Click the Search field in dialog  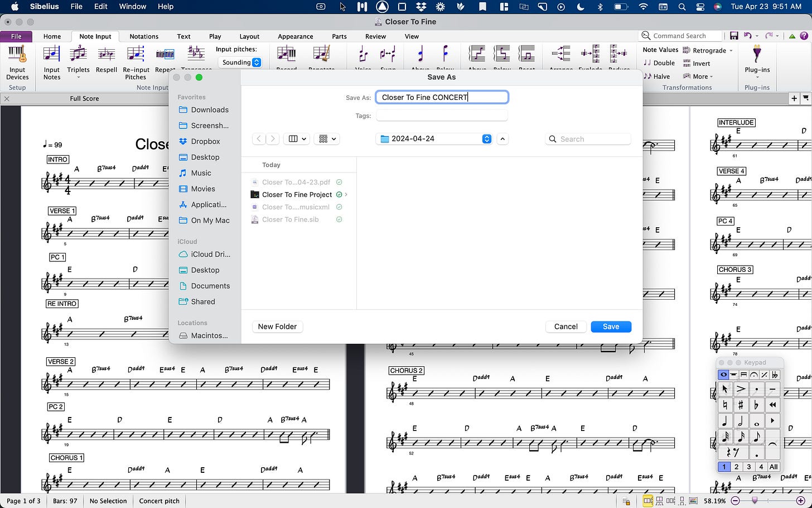(588, 139)
